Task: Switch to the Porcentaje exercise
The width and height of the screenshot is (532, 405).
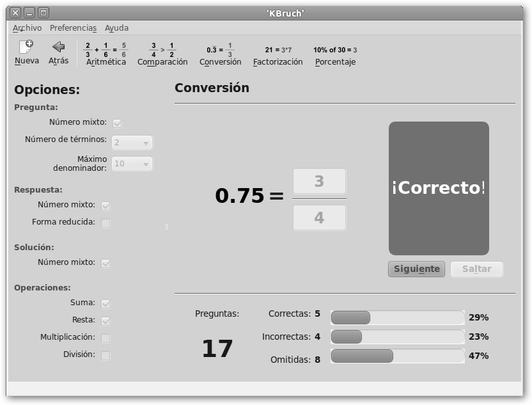Action: (x=335, y=49)
